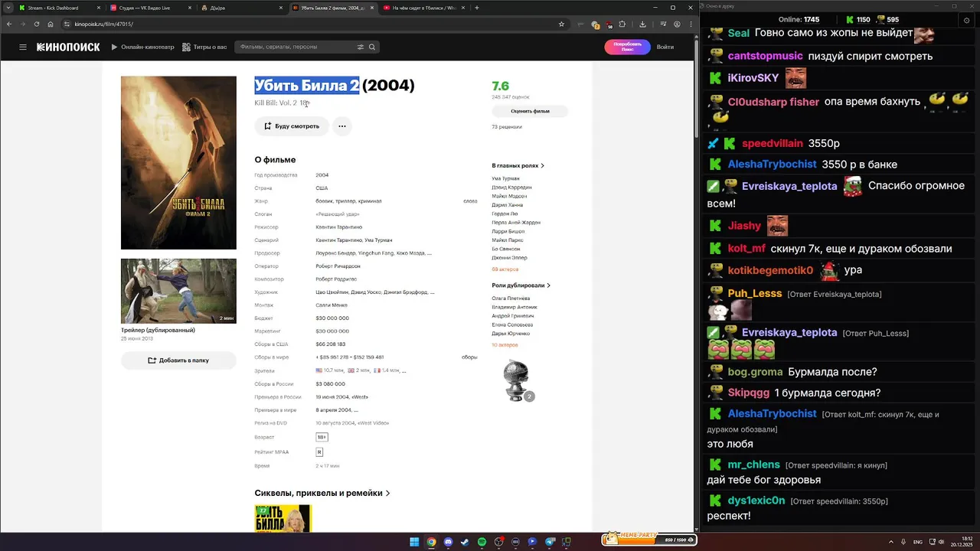Show hidden system tray icons
The image size is (980, 551).
[892, 542]
